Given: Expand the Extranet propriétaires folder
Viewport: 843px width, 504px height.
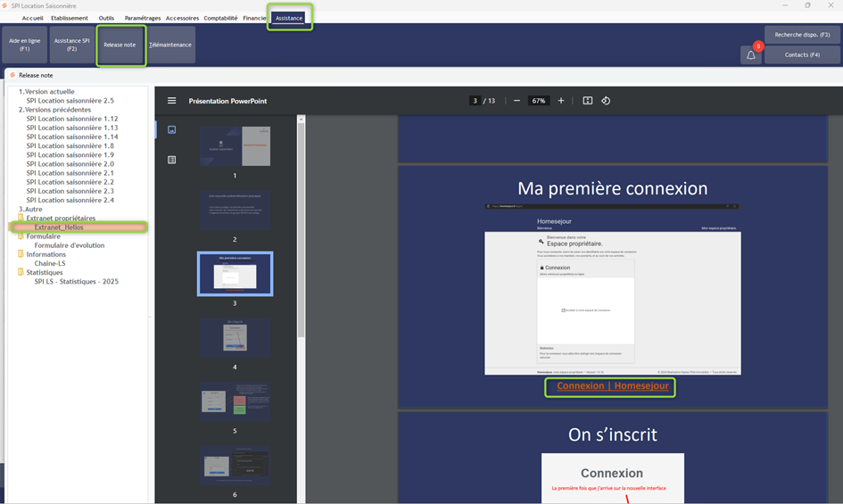Looking at the screenshot, I should tap(61, 218).
